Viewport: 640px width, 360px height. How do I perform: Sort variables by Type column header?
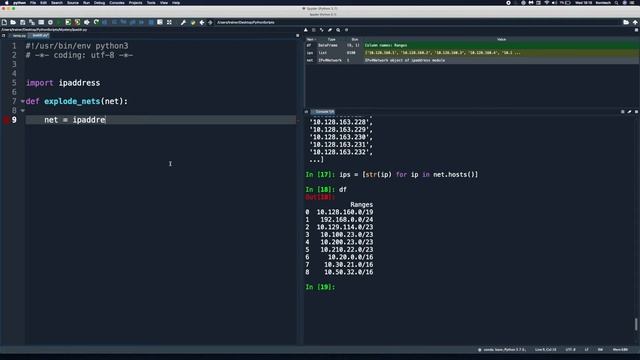(331, 40)
